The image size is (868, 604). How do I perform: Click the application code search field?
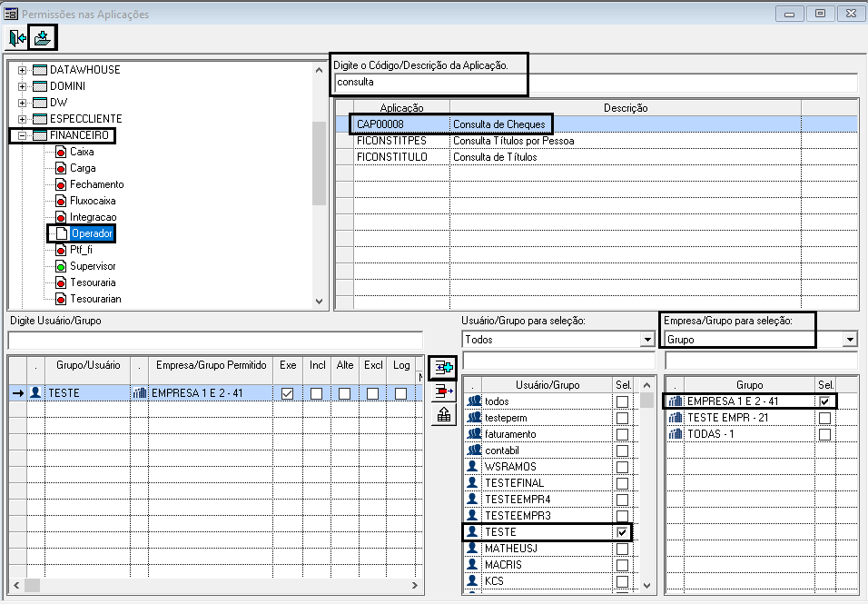click(596, 83)
